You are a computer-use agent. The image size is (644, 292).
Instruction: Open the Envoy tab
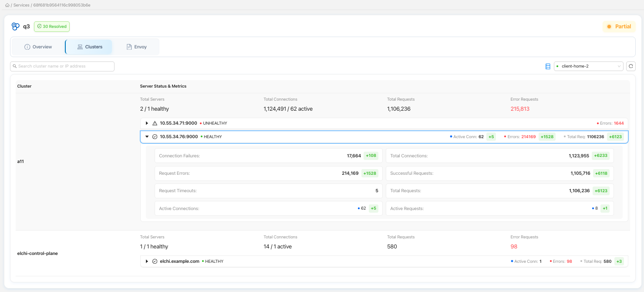click(136, 47)
